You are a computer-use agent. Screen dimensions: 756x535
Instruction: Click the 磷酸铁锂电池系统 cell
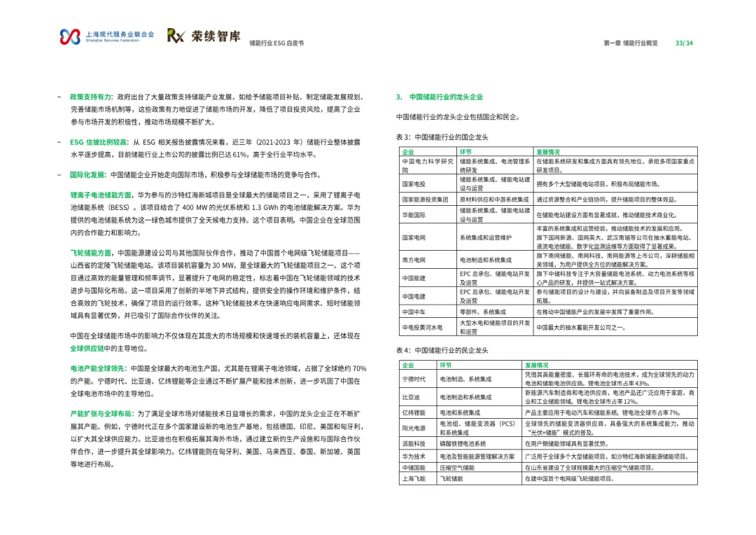pyautogui.click(x=479, y=443)
